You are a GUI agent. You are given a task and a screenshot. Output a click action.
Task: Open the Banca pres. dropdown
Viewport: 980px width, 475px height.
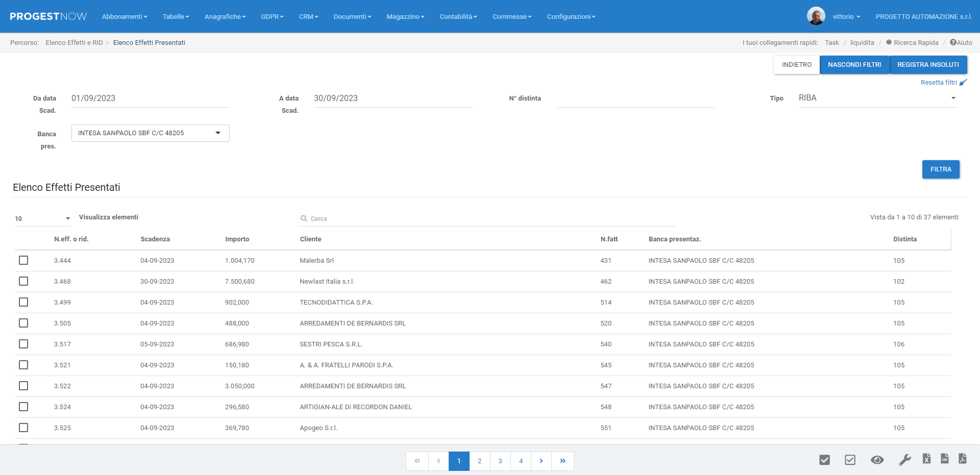pyautogui.click(x=150, y=133)
